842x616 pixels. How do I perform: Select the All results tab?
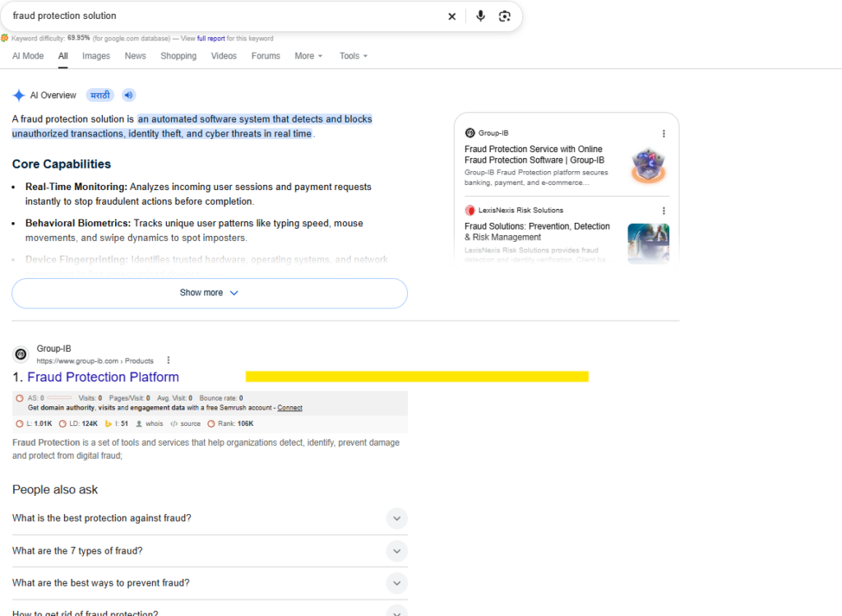click(62, 56)
